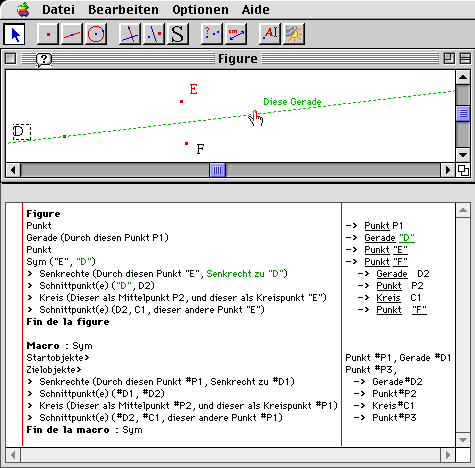The image size is (475, 468).
Task: Open the cm measurement tool
Action: (236, 34)
